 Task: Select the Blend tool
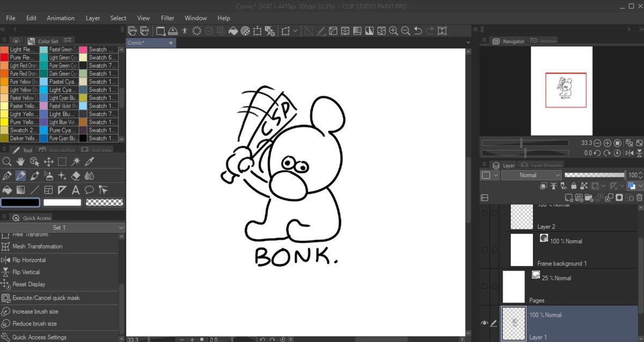coord(90,176)
